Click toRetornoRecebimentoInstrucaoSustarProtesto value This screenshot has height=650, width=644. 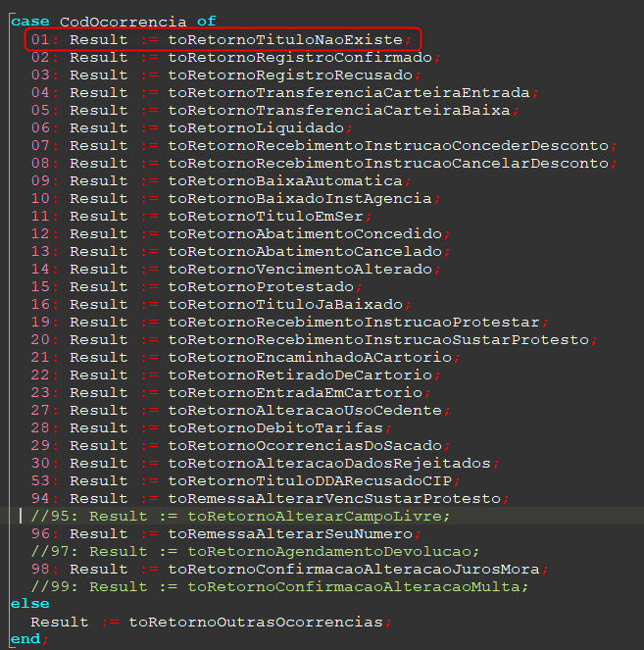[378, 339]
